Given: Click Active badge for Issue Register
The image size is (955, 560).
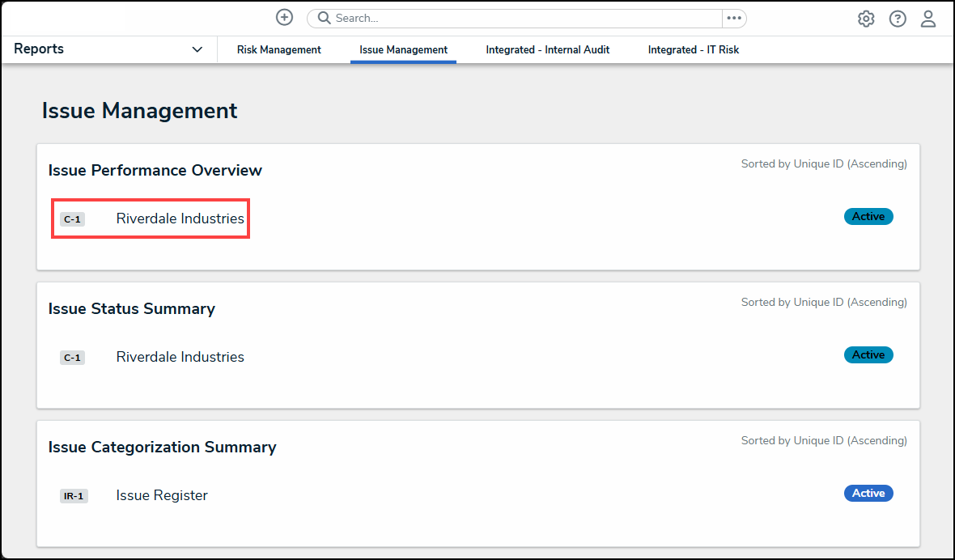Looking at the screenshot, I should [x=868, y=494].
